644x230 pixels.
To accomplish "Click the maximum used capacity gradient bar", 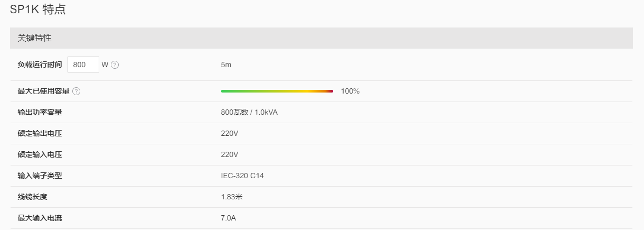I will coord(277,91).
